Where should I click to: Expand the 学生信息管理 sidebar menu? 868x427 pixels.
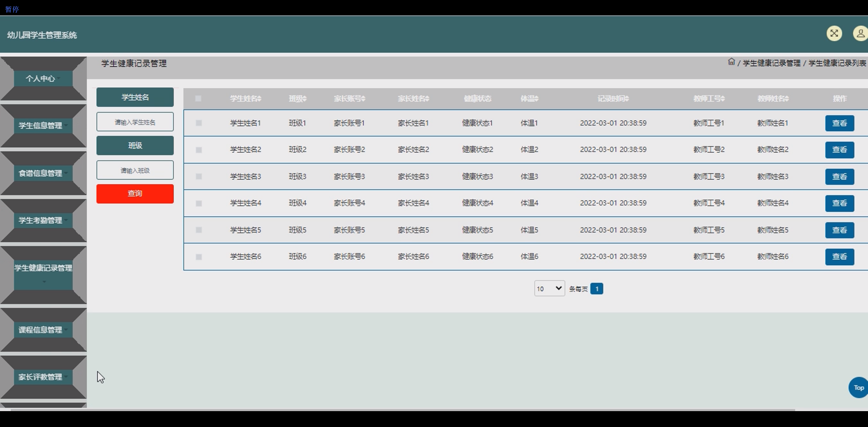pos(43,126)
